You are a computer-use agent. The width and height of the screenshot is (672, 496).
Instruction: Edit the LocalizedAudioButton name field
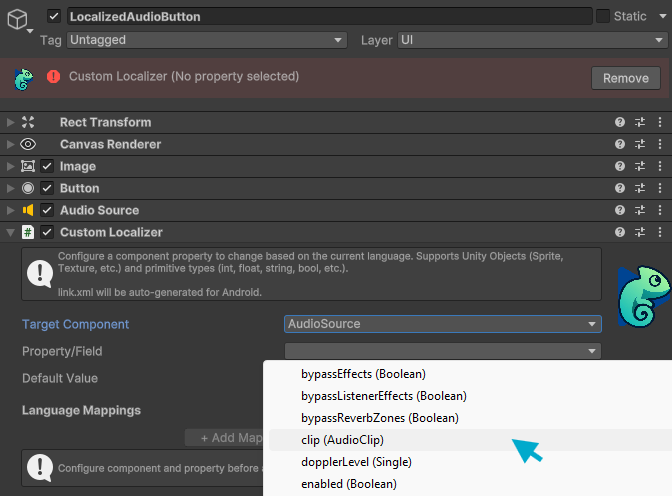pos(329,16)
